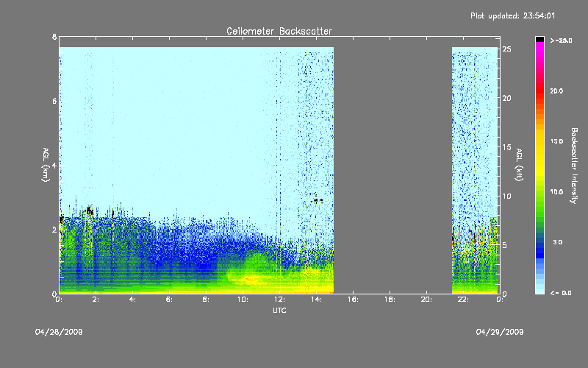This screenshot has height=368, width=588.
Task: Click the colorbar's "<- 0.0" minimum label
Action: coord(561,293)
